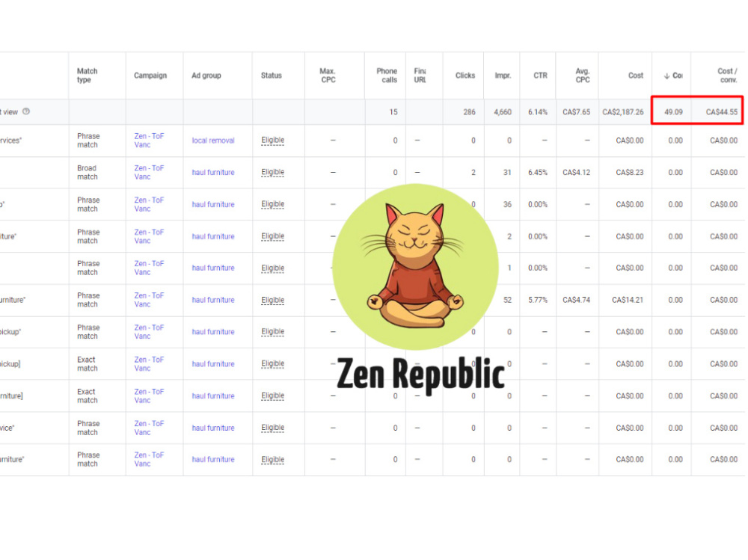Click Eligible status in local removal row
The height and width of the screenshot is (560, 748).
point(273,141)
